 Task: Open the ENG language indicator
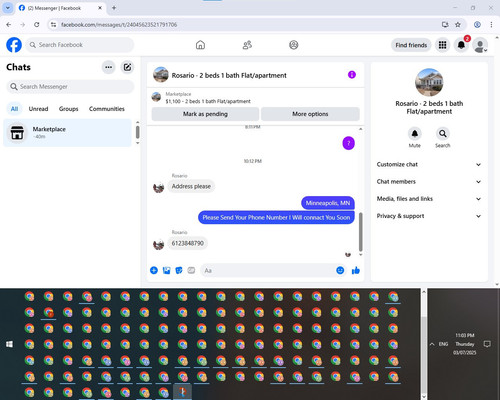pyautogui.click(x=443, y=344)
